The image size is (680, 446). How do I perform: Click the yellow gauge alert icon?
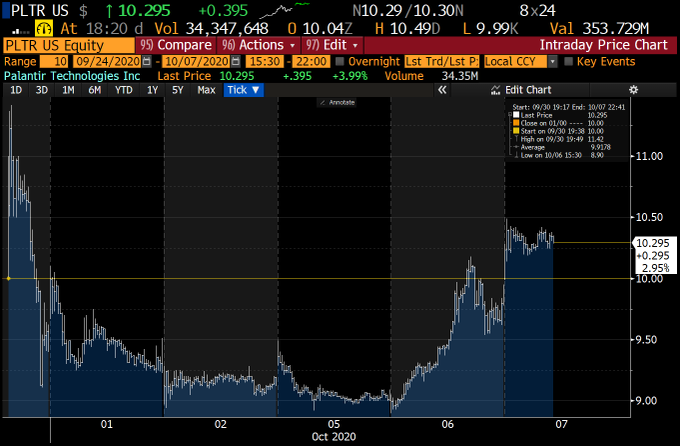[x=43, y=29]
